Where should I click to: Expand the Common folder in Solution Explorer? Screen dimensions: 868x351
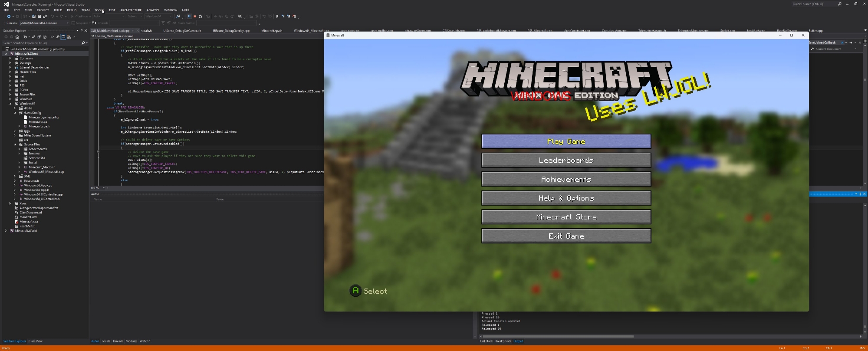point(10,58)
